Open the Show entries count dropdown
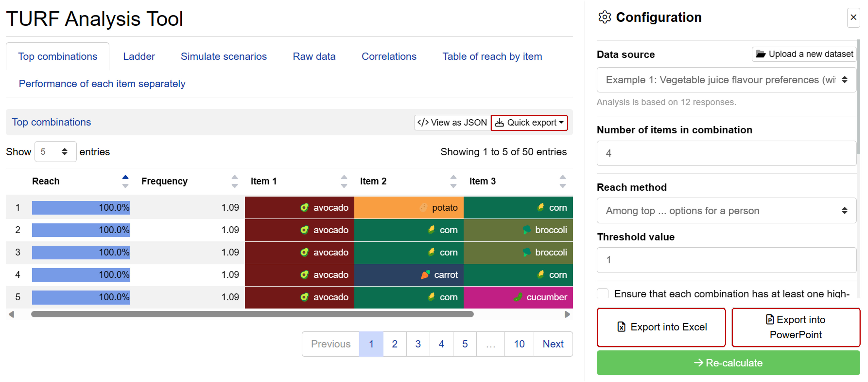The image size is (868, 382). [55, 152]
